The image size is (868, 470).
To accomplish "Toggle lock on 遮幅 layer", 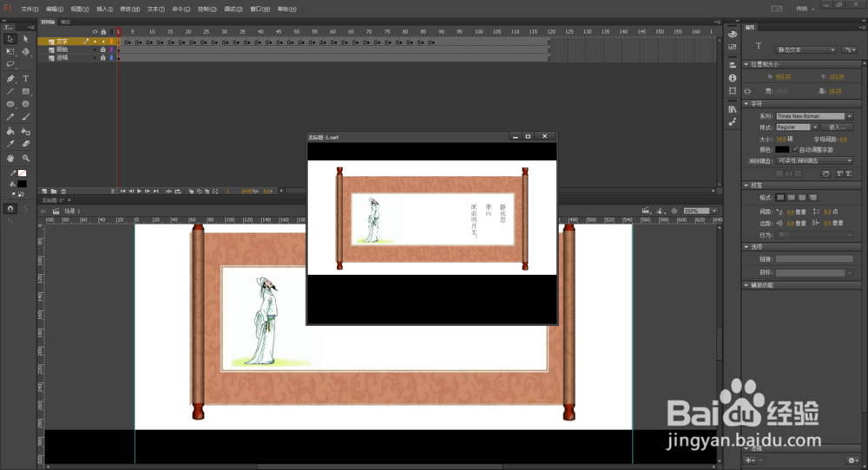I will 103,57.
